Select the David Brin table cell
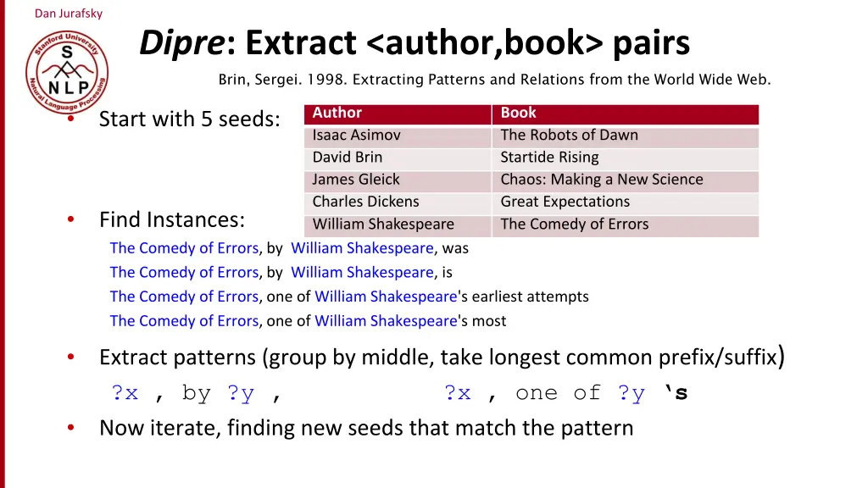Image resolution: width=868 pixels, height=488 pixels. click(x=398, y=158)
